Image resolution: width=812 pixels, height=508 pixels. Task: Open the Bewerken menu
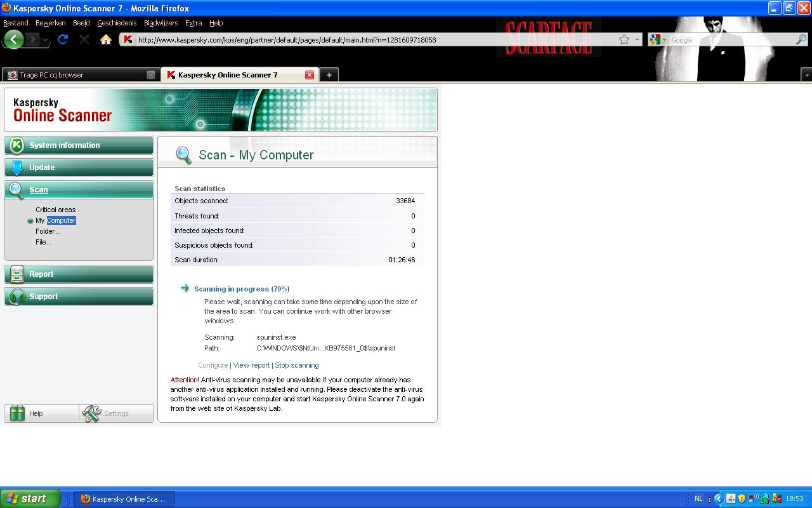pos(51,23)
